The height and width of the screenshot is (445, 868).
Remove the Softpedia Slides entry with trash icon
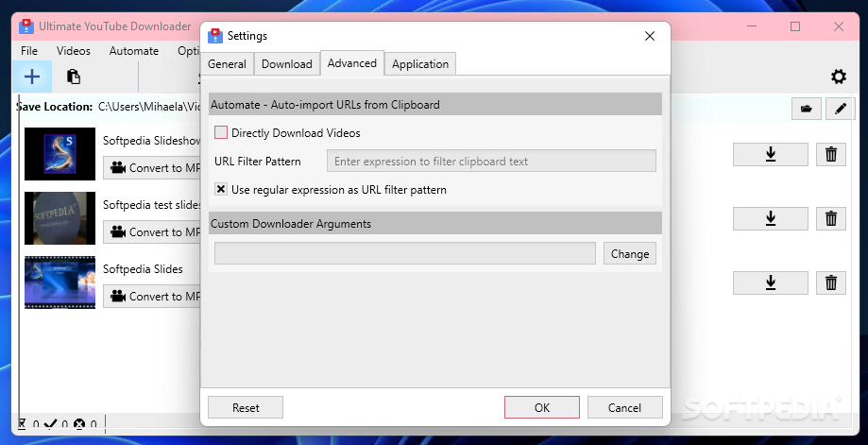831,282
